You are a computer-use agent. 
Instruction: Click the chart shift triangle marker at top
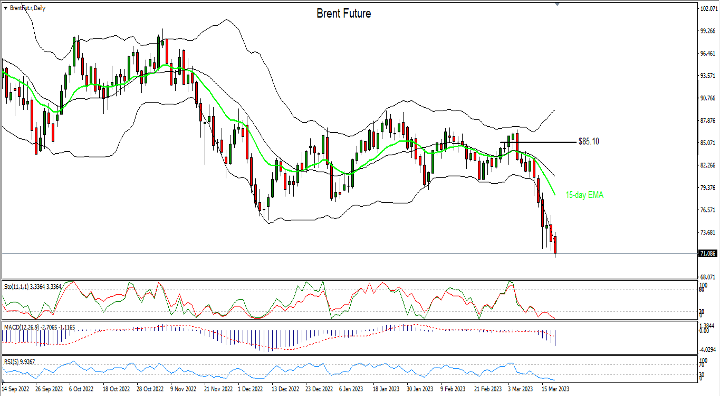pos(557,4)
